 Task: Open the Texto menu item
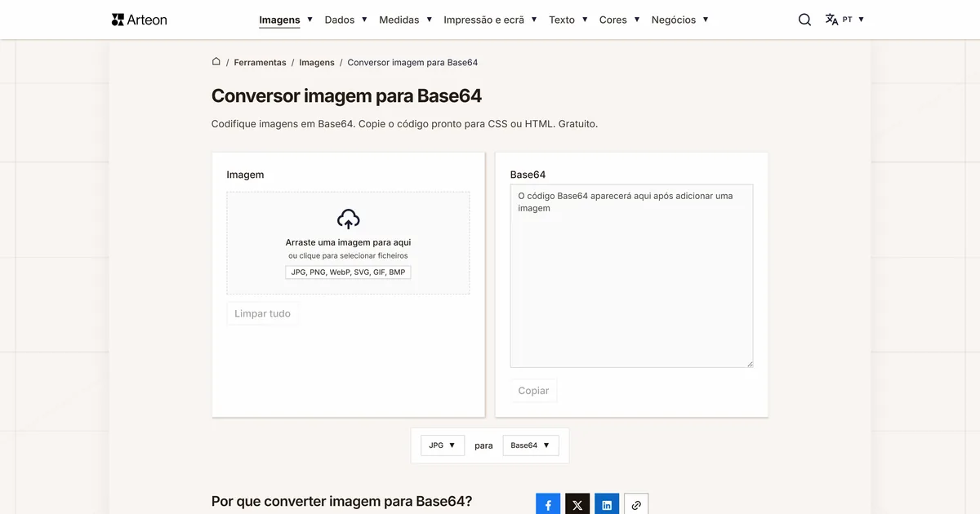tap(562, 20)
